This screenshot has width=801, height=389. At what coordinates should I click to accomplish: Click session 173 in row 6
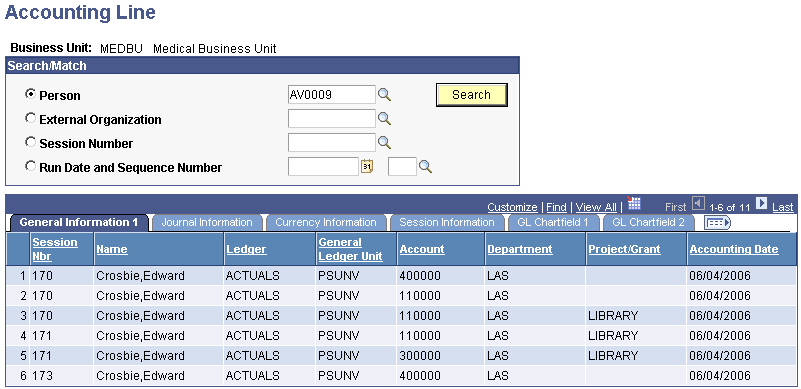pos(42,376)
